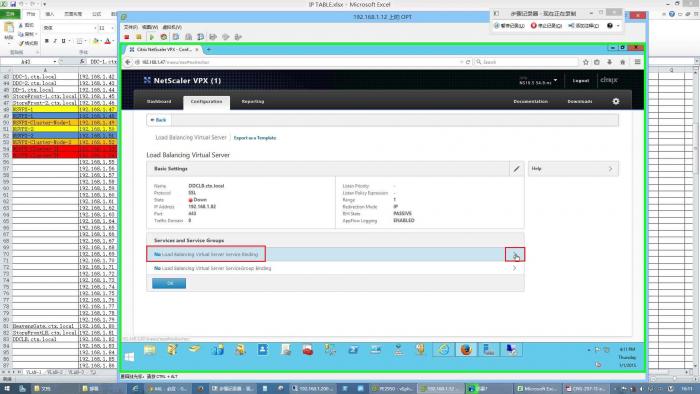Open the Dashboard tab in NetScaler
This screenshot has height=394, width=700.
tap(159, 102)
